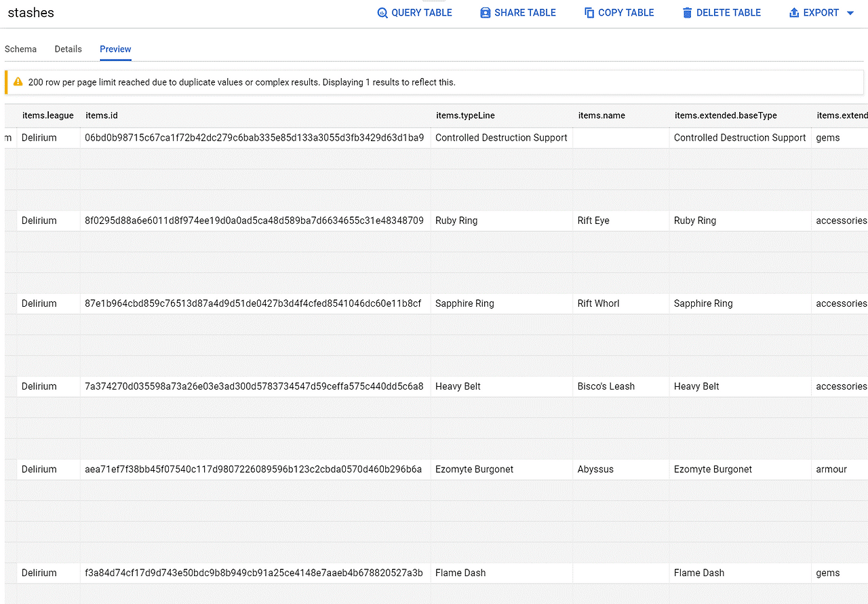Click Delirium league cell in Abyssus row

[x=48, y=469]
